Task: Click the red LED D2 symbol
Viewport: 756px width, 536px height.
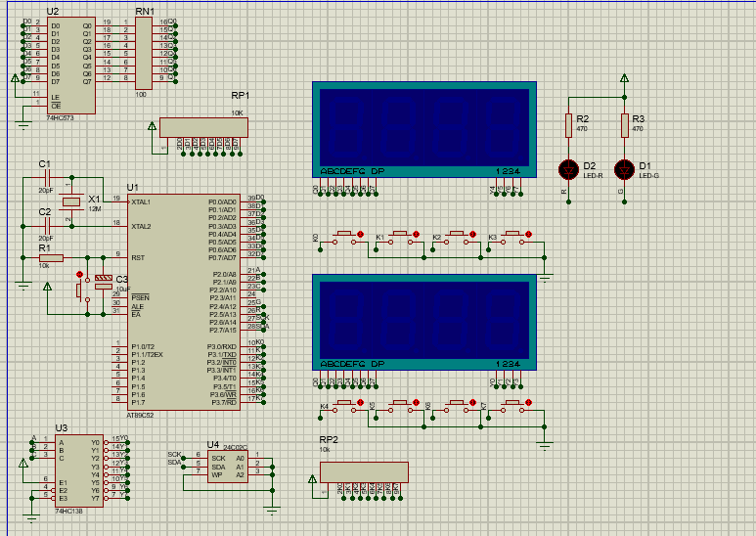Action: pyautogui.click(x=567, y=169)
